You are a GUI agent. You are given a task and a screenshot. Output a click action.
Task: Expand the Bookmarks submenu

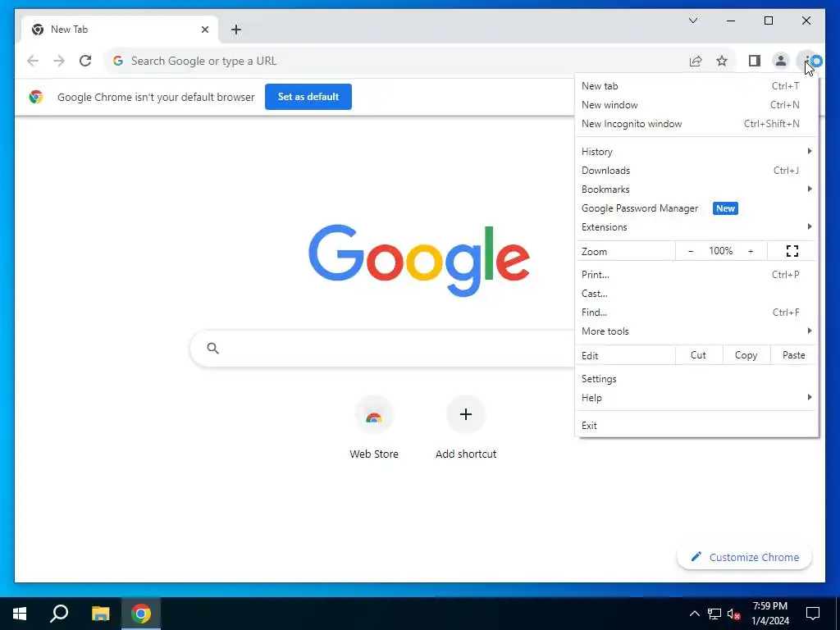[696, 189]
